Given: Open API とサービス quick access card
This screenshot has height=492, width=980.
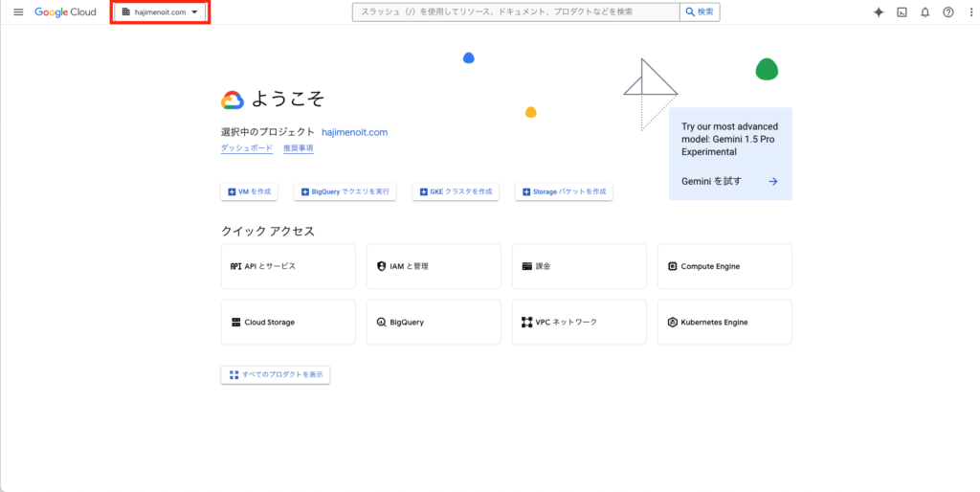Looking at the screenshot, I should coord(288,266).
